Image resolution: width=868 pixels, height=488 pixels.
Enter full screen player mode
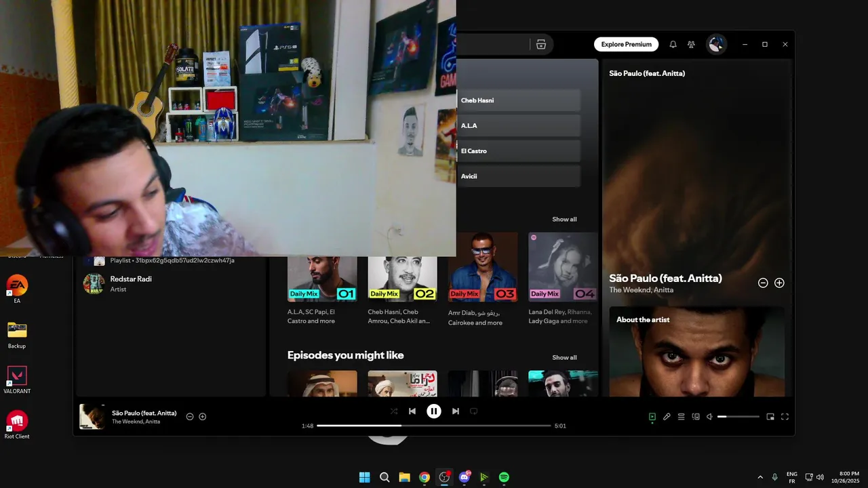tap(785, 417)
